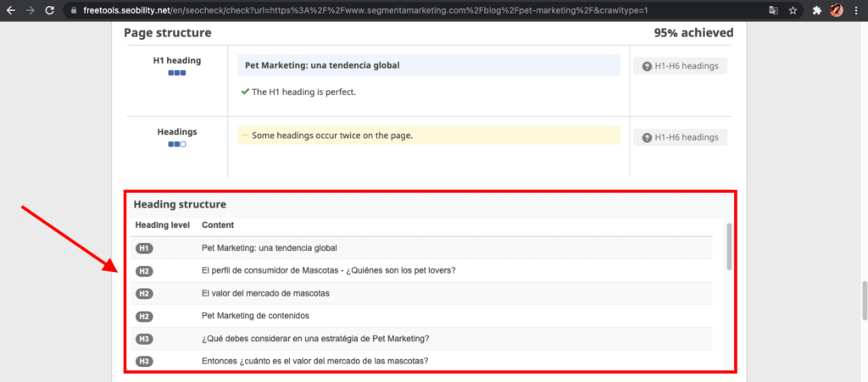The image size is (868, 382).
Task: Reload the page with refresh icon
Action: click(50, 10)
